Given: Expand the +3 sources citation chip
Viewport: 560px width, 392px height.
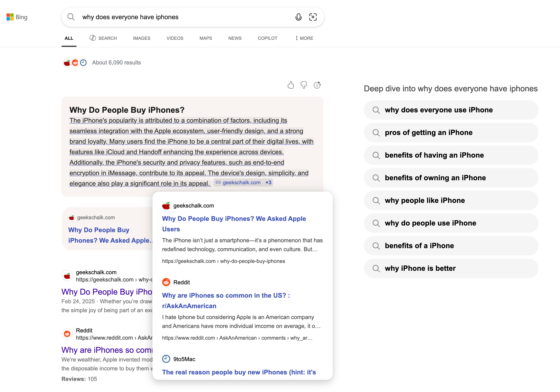Looking at the screenshot, I should click(268, 183).
